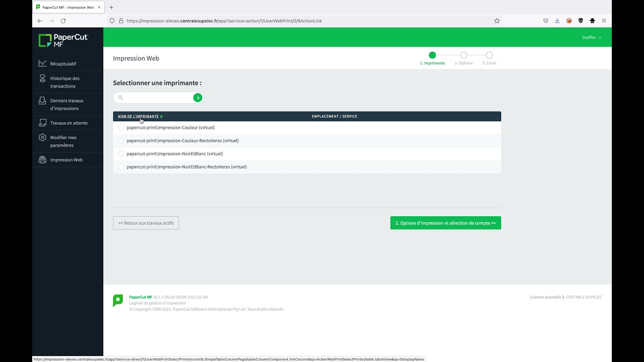Click the dark shield extension icon in the toolbar
Screen dimensions: 644x362
tap(581, 21)
